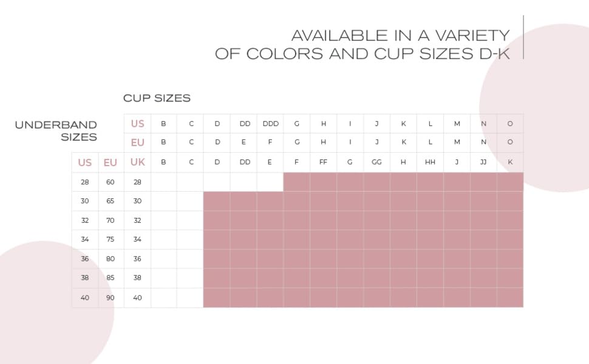Click the pink EU cup sizes row label

(x=137, y=143)
